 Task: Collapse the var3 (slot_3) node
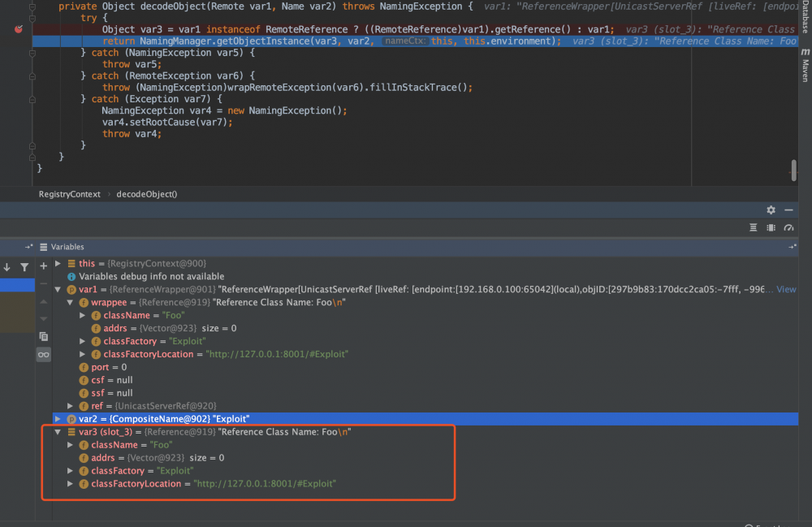[58, 432]
